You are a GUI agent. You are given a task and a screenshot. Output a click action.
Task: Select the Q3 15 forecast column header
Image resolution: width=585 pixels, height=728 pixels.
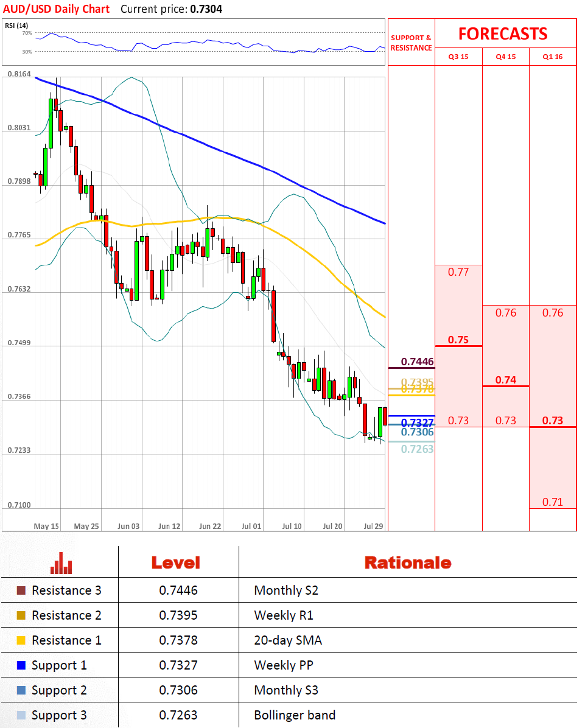(458, 57)
